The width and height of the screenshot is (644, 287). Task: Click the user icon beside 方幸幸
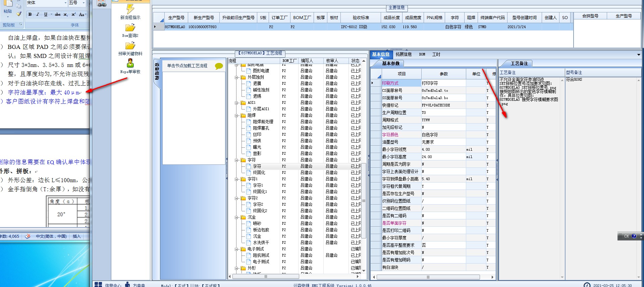click(128, 284)
